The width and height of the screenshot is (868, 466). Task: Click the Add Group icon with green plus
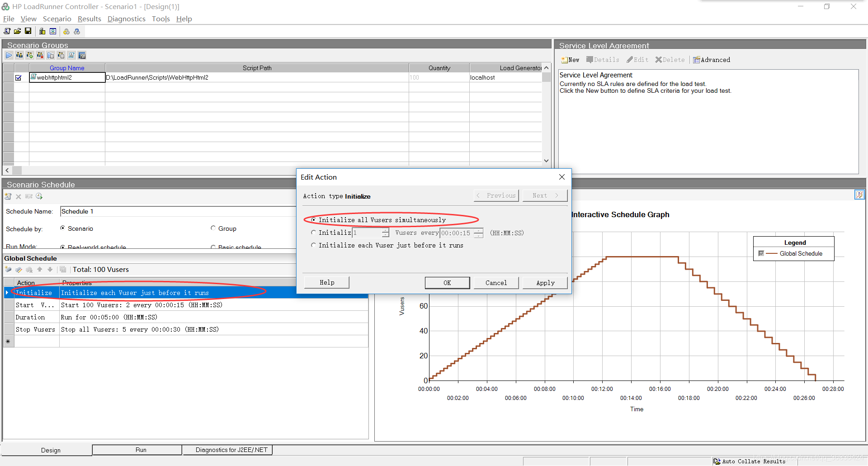click(x=30, y=55)
